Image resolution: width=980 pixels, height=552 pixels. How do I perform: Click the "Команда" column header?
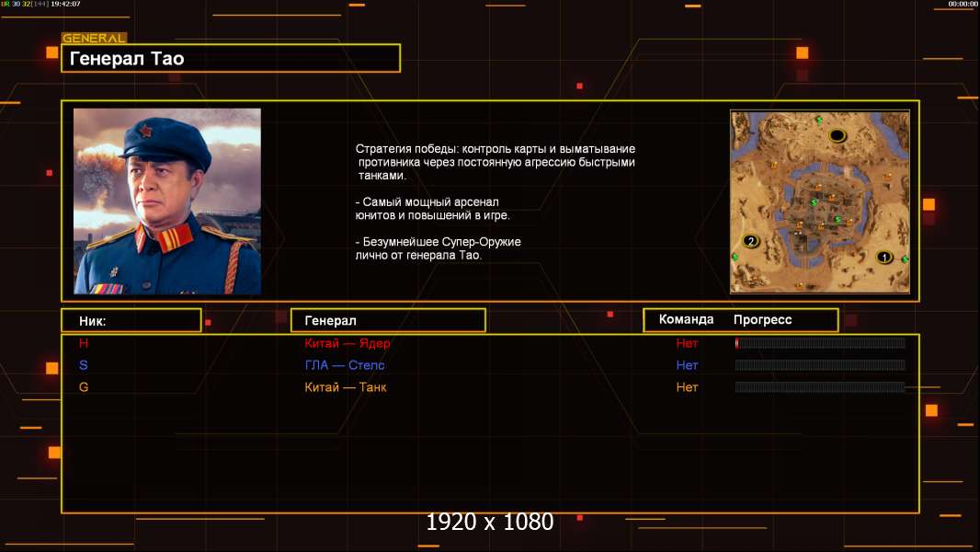tap(686, 319)
